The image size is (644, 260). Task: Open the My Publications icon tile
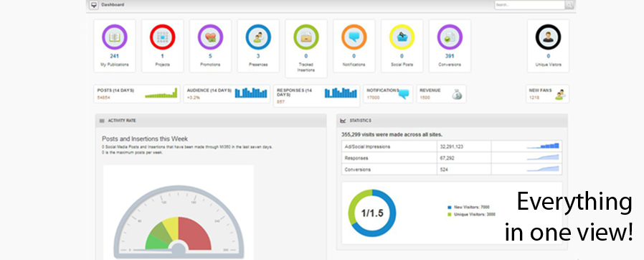[115, 37]
